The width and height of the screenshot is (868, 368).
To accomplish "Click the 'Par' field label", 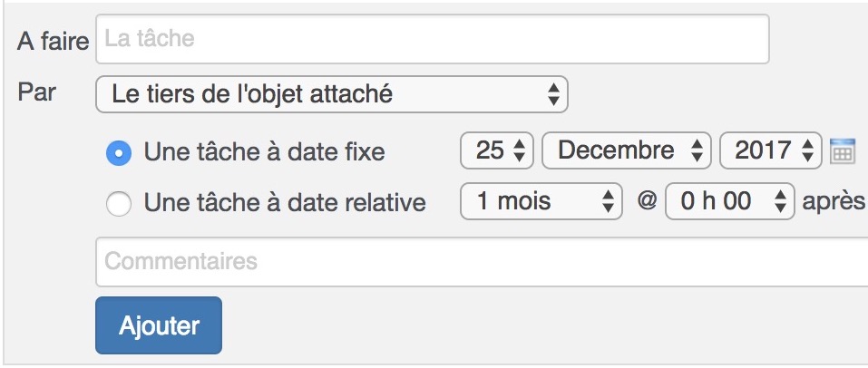I will pos(36,92).
